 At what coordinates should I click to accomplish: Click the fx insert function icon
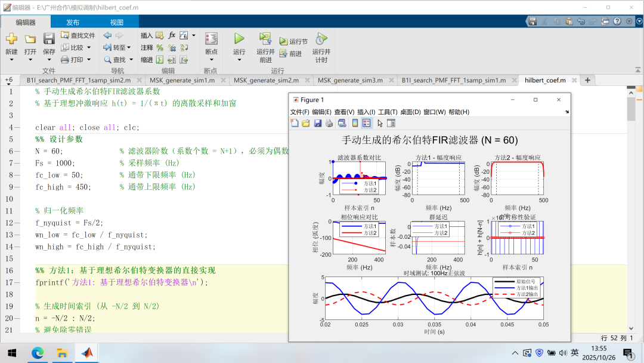click(172, 35)
